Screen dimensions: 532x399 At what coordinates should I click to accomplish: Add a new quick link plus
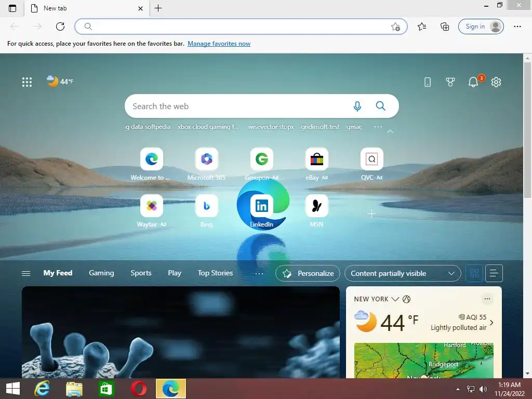coord(371,214)
